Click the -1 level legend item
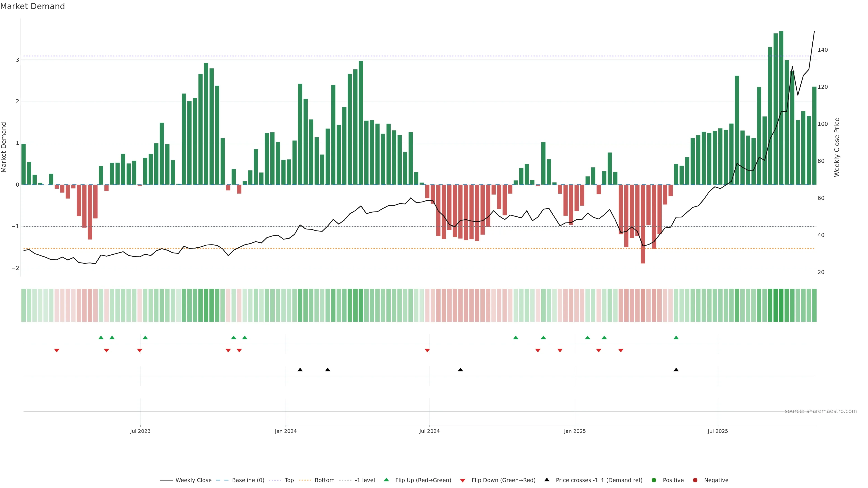Image resolution: width=868 pixels, height=488 pixels. [x=365, y=480]
